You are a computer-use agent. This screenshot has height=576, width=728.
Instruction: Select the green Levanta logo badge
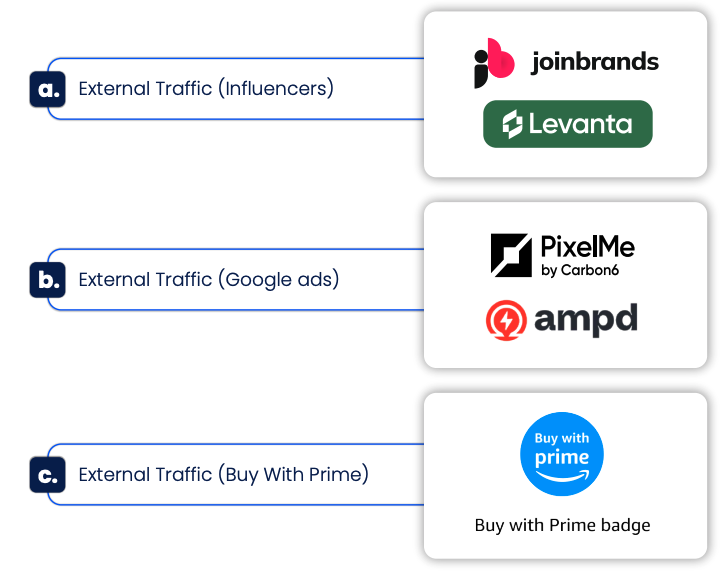tap(567, 124)
